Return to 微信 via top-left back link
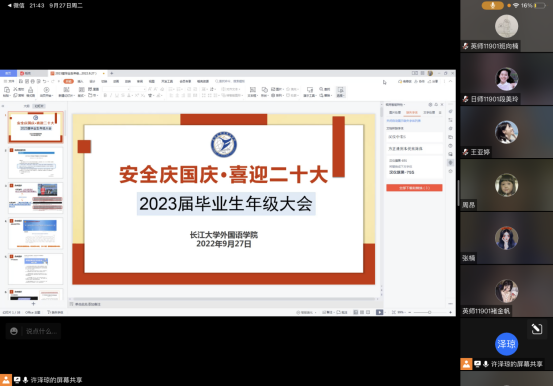 click(16, 5)
